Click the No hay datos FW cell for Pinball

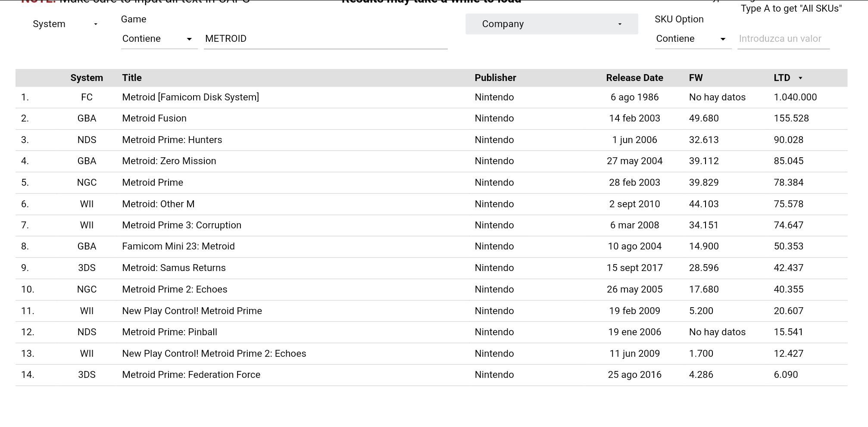pos(717,332)
